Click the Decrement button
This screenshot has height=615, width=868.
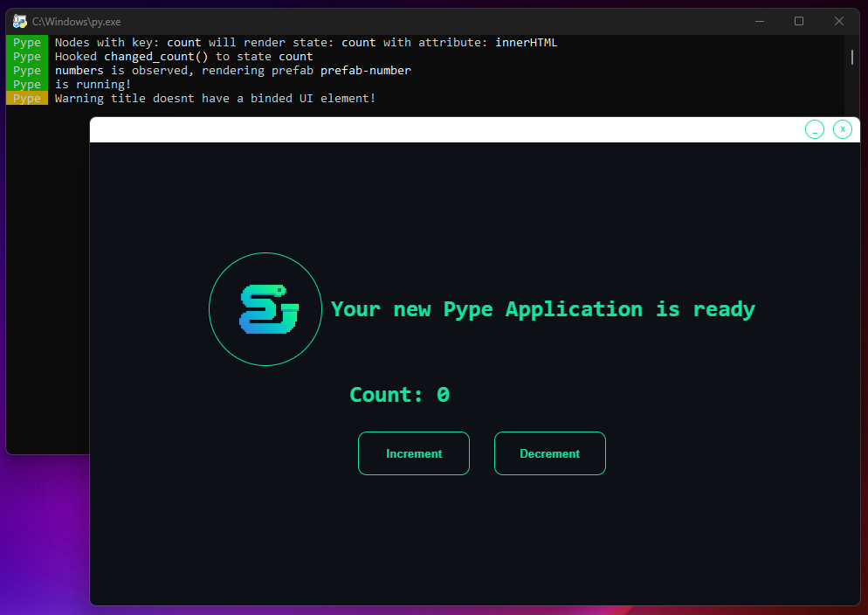click(549, 453)
